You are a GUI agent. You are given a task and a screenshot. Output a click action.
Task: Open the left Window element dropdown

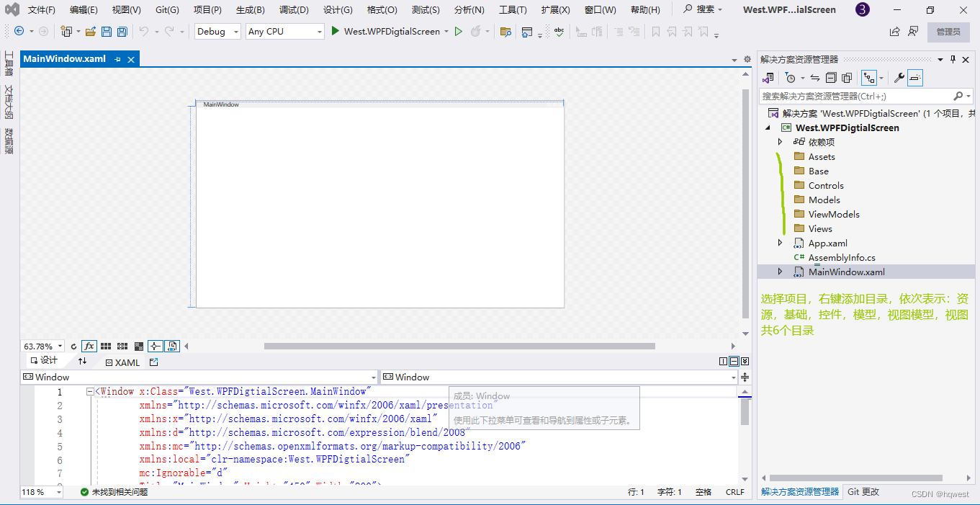tap(199, 377)
